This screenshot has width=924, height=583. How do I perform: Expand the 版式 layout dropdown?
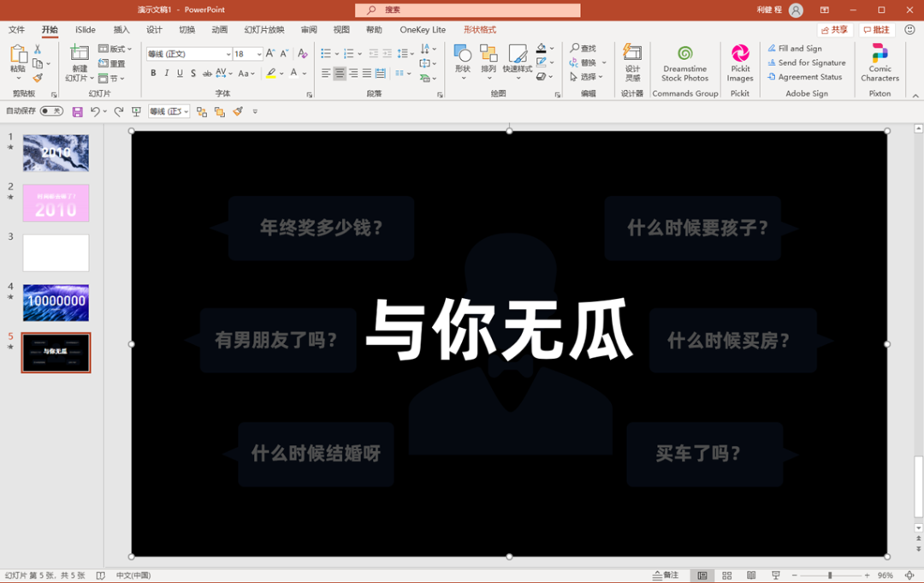coord(115,49)
